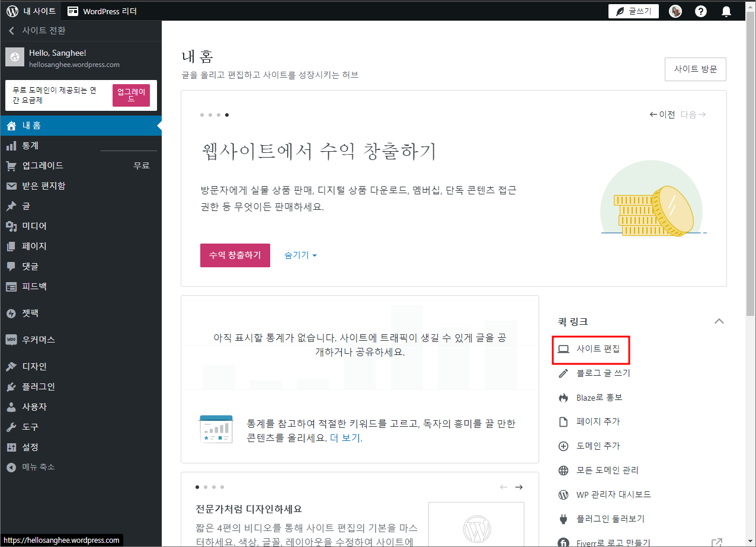Click Fiverr로 로고 만들기 link
This screenshot has width=756, height=547.
pos(613,542)
